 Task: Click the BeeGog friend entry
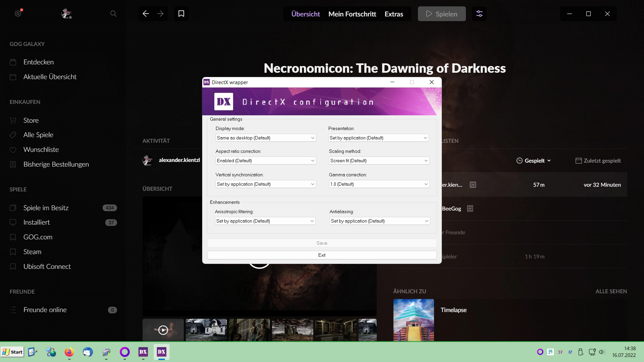coord(451,208)
